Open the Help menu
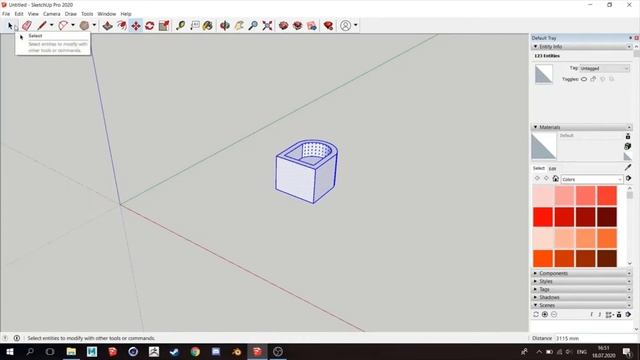Viewport: 640px width, 360px height. coord(126,14)
